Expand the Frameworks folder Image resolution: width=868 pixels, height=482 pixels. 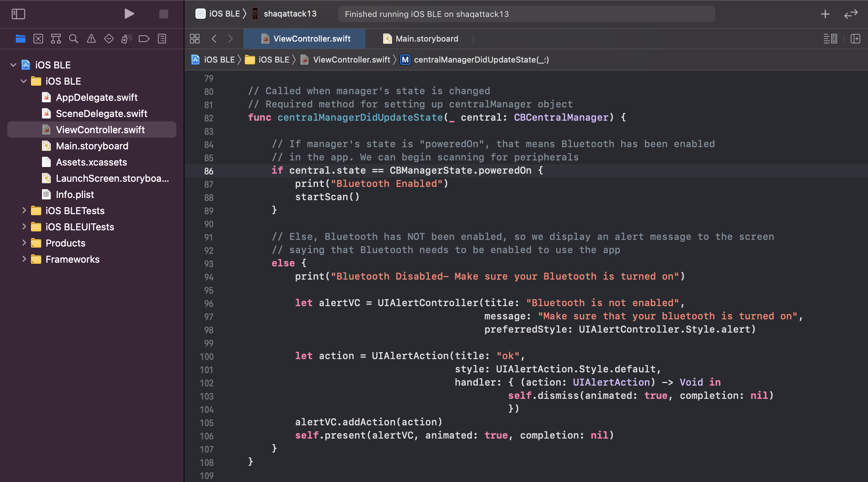coord(24,259)
